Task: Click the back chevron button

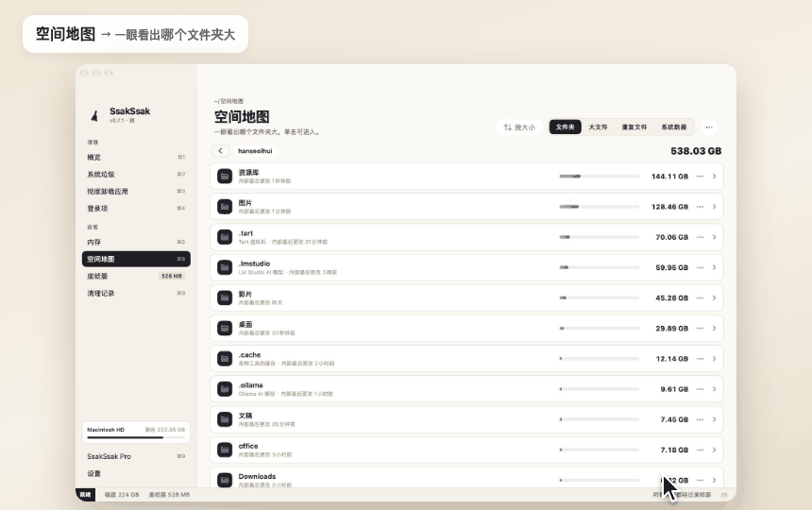Action: (x=221, y=151)
